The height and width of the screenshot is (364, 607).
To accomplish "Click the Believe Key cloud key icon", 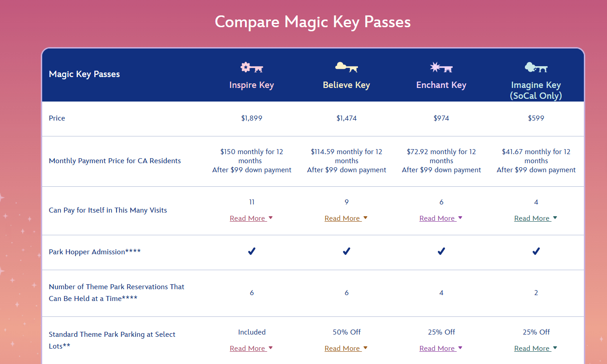I will 347,67.
